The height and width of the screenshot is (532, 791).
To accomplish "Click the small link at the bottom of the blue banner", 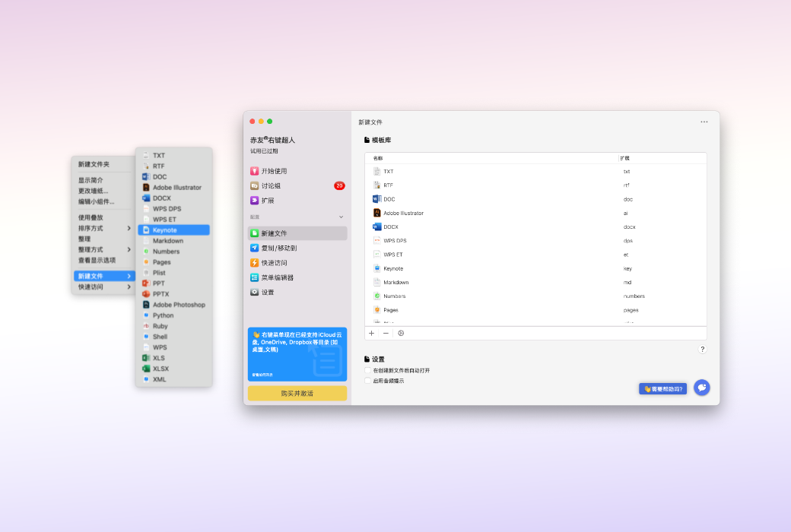I will pos(262,375).
